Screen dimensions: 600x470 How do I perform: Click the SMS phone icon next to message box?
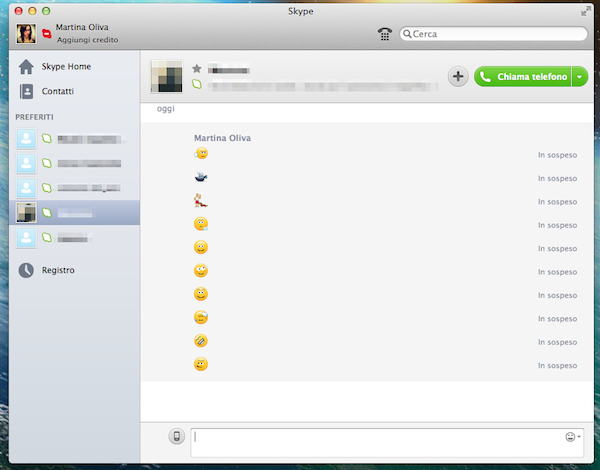[x=177, y=436]
